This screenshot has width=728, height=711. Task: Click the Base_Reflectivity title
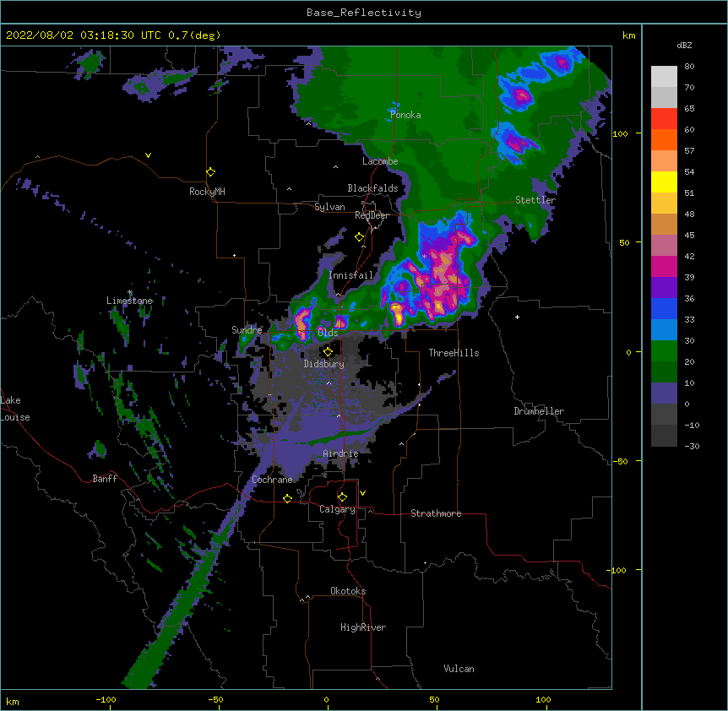tap(364, 13)
